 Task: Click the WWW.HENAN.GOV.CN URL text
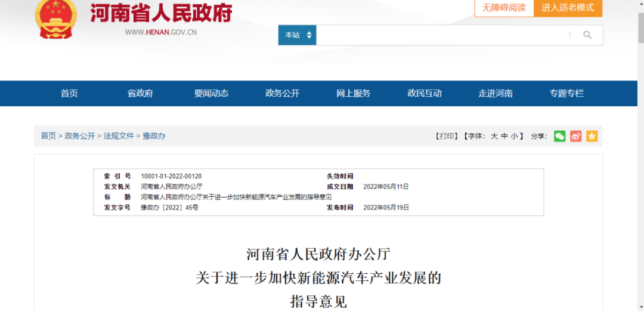click(x=161, y=32)
